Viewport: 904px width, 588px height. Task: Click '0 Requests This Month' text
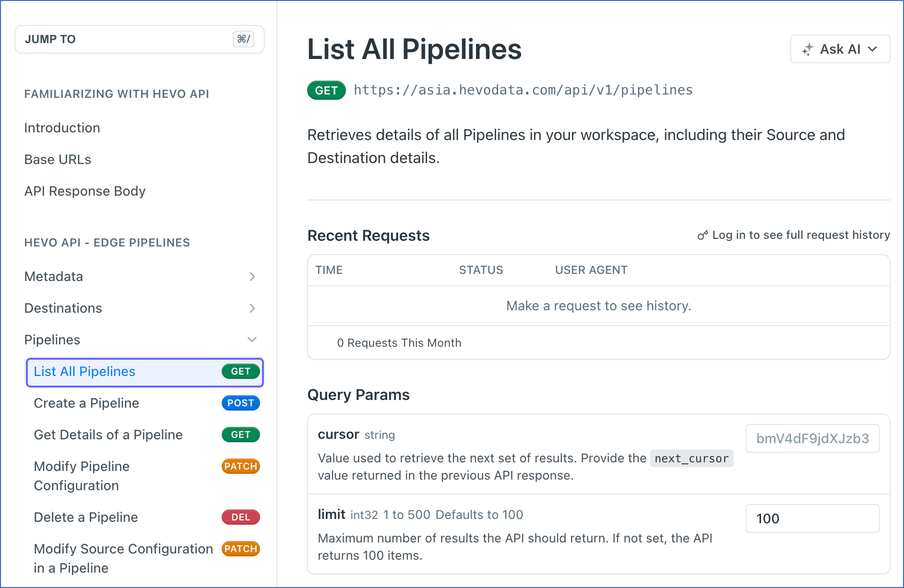click(399, 343)
